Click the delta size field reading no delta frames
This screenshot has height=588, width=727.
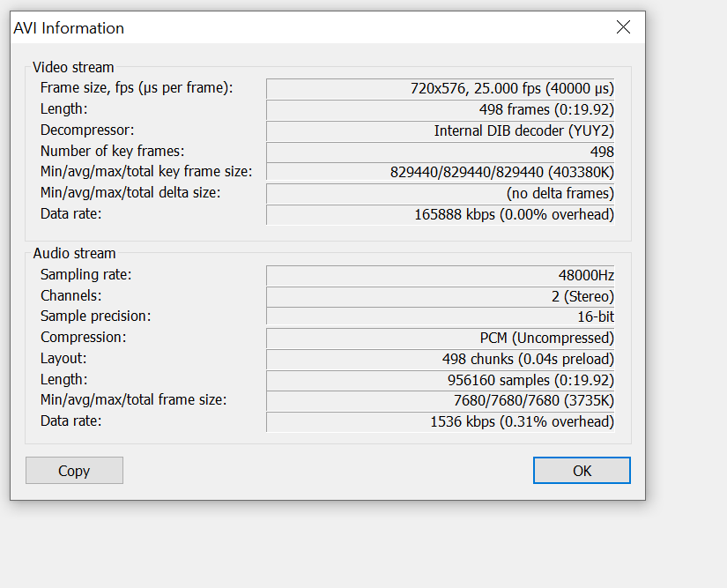pos(441,193)
